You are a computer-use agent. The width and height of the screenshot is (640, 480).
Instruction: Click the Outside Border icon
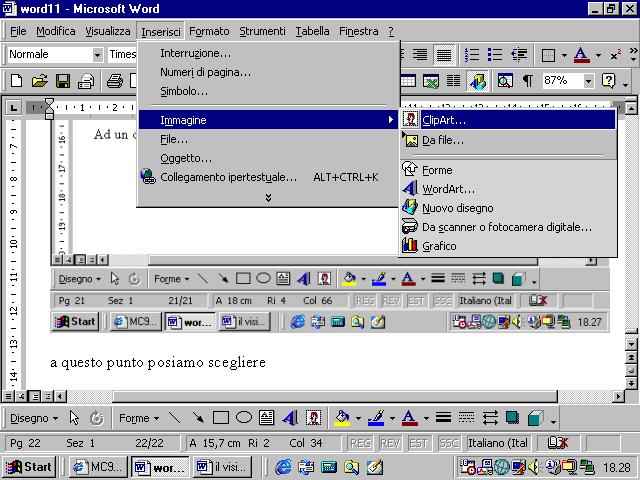548,55
